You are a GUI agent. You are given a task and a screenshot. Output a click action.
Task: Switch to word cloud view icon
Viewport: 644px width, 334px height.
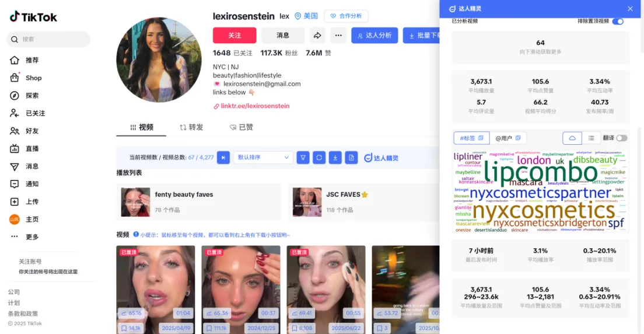pyautogui.click(x=572, y=138)
